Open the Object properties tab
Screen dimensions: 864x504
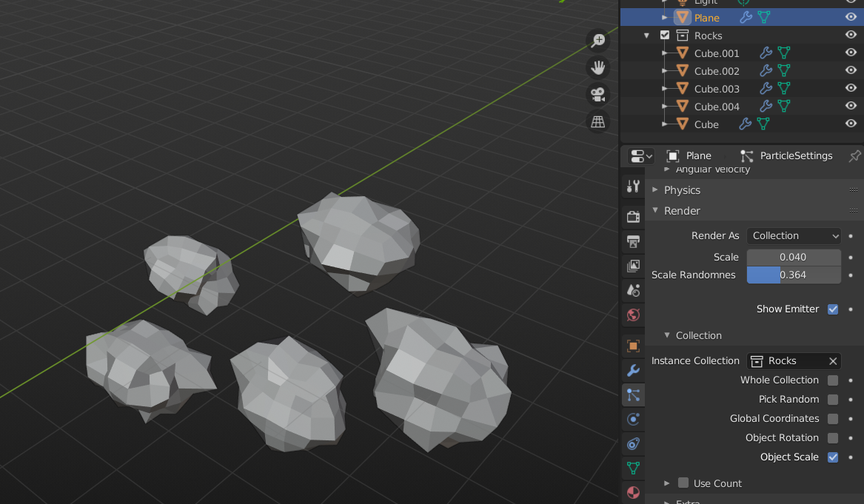(x=633, y=346)
